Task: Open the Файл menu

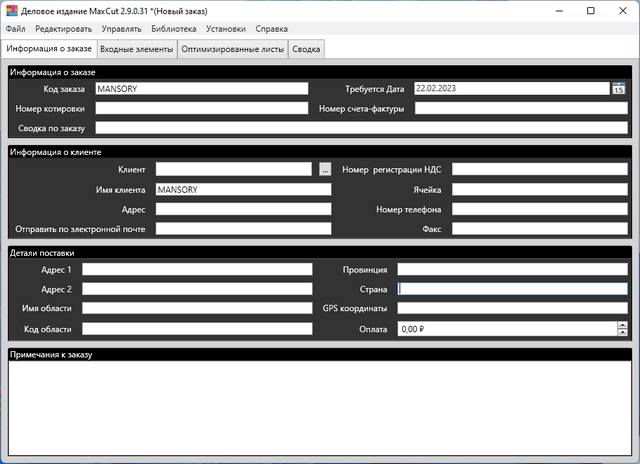Action: click(16, 30)
